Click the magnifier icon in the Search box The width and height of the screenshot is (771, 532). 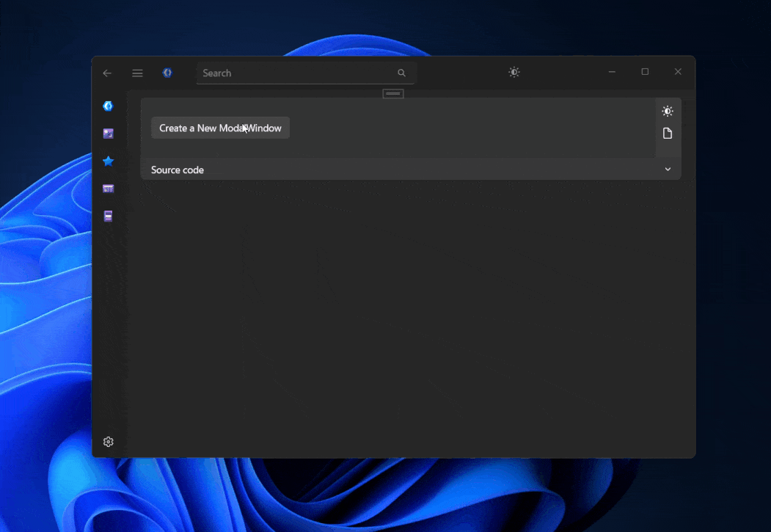[402, 73]
